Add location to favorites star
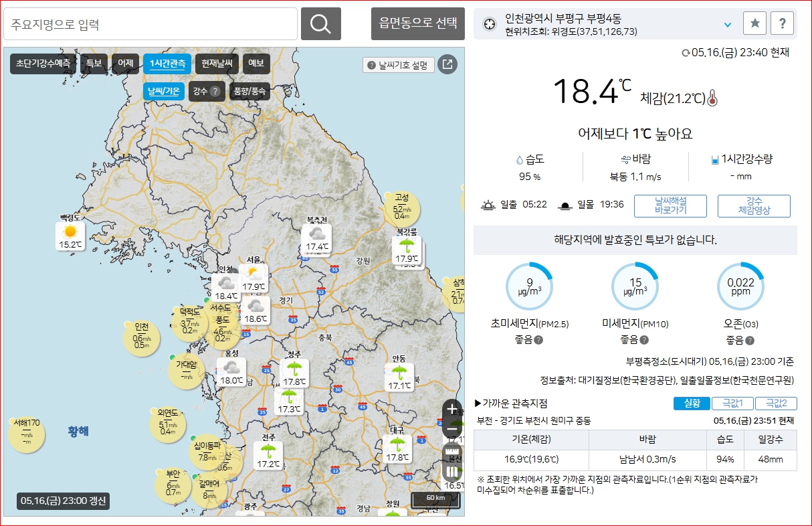The width and height of the screenshot is (812, 526). click(x=754, y=23)
